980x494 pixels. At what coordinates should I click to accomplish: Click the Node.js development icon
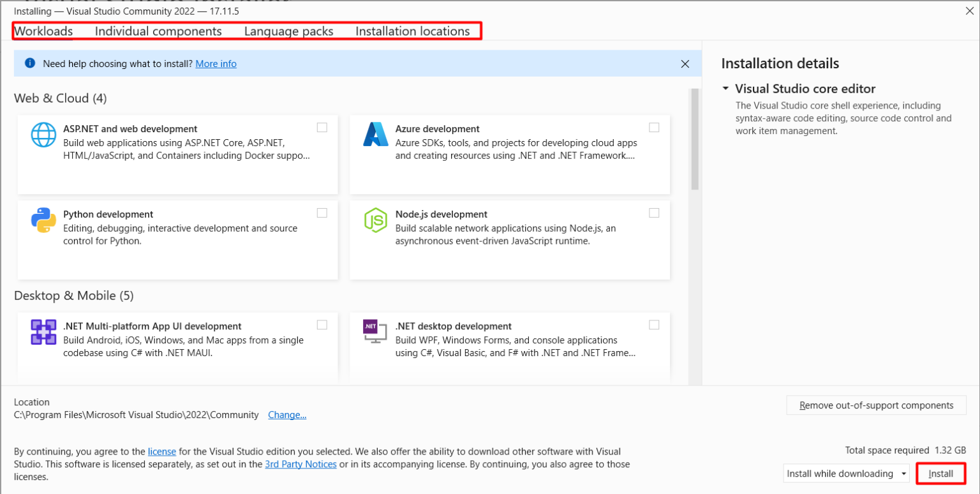tap(375, 221)
